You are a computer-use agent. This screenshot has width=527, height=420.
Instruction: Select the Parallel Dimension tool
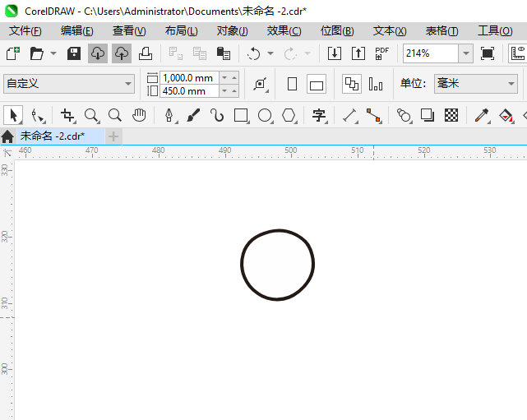point(349,115)
